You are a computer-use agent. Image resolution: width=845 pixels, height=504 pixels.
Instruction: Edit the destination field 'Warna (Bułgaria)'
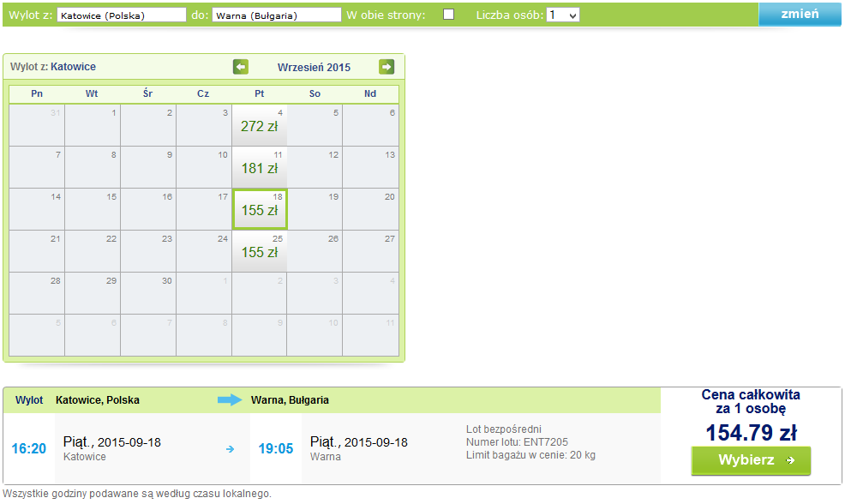pyautogui.click(x=277, y=15)
